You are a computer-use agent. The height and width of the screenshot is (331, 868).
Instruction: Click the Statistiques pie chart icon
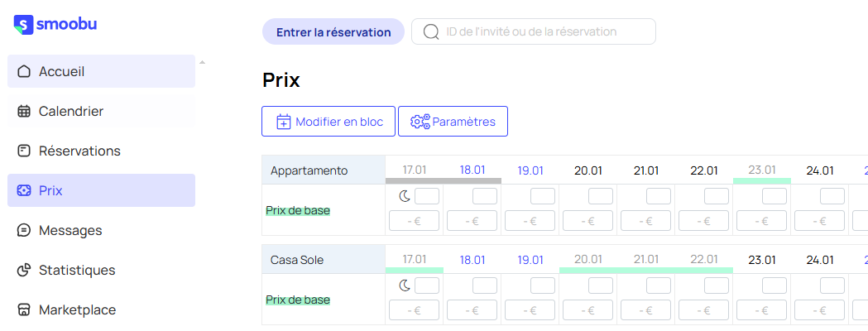tap(24, 270)
